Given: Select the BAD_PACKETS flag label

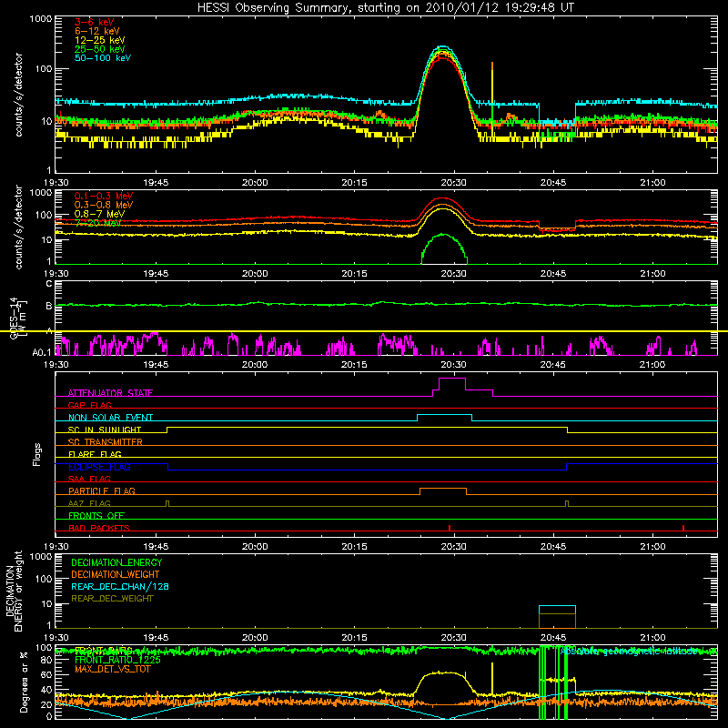Looking at the screenshot, I should (99, 528).
